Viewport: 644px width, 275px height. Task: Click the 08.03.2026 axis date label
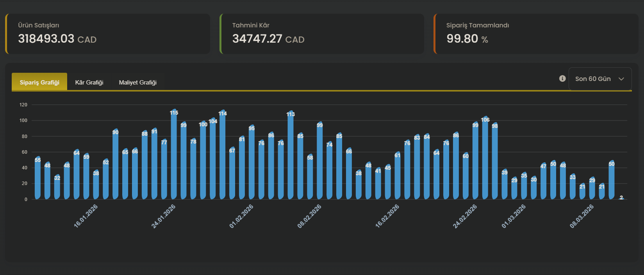tap(582, 216)
